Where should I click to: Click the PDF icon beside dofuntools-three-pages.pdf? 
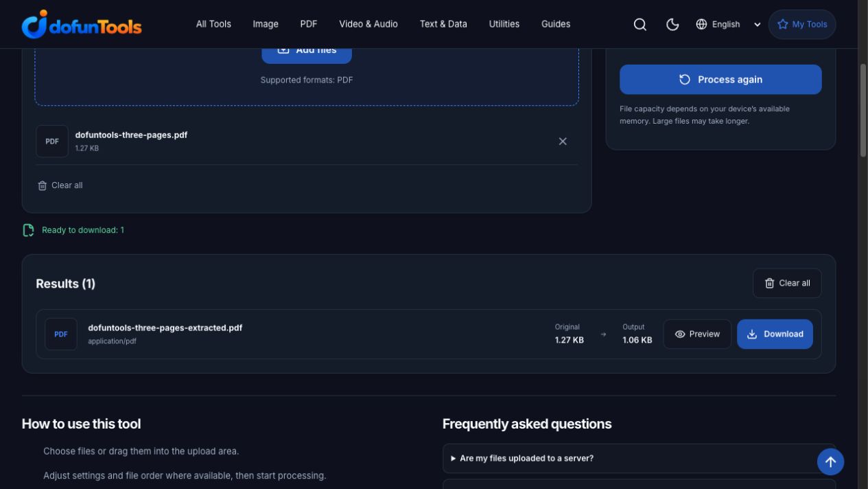tap(52, 141)
